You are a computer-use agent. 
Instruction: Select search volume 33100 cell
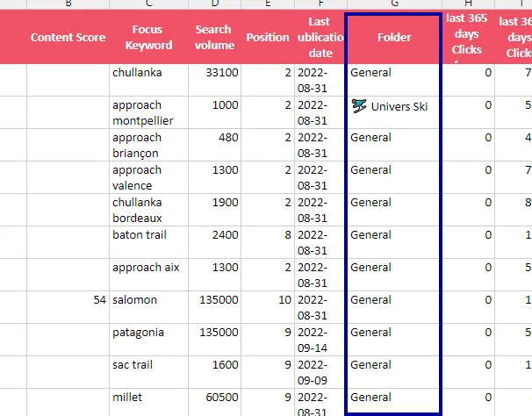[x=215, y=80]
